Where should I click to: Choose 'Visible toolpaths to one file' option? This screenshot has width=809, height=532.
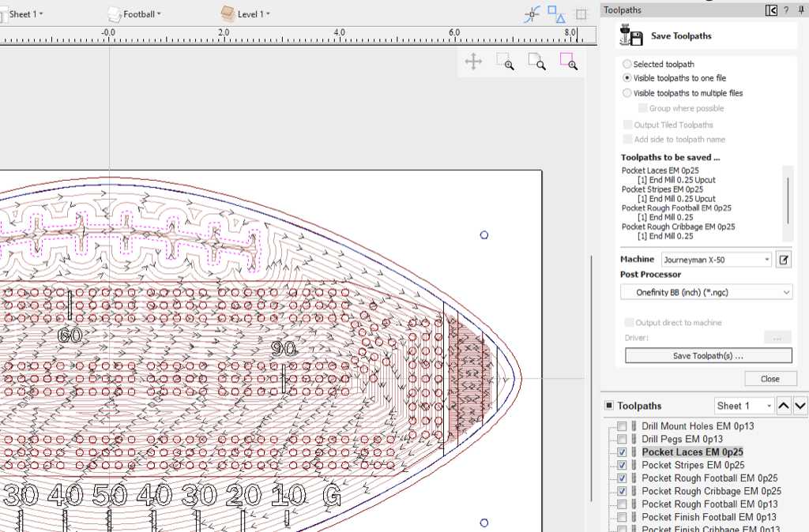click(x=627, y=78)
